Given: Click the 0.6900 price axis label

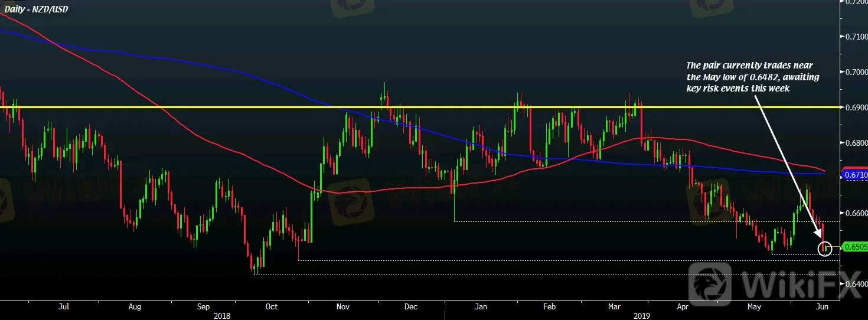Looking at the screenshot, I should pyautogui.click(x=857, y=107).
